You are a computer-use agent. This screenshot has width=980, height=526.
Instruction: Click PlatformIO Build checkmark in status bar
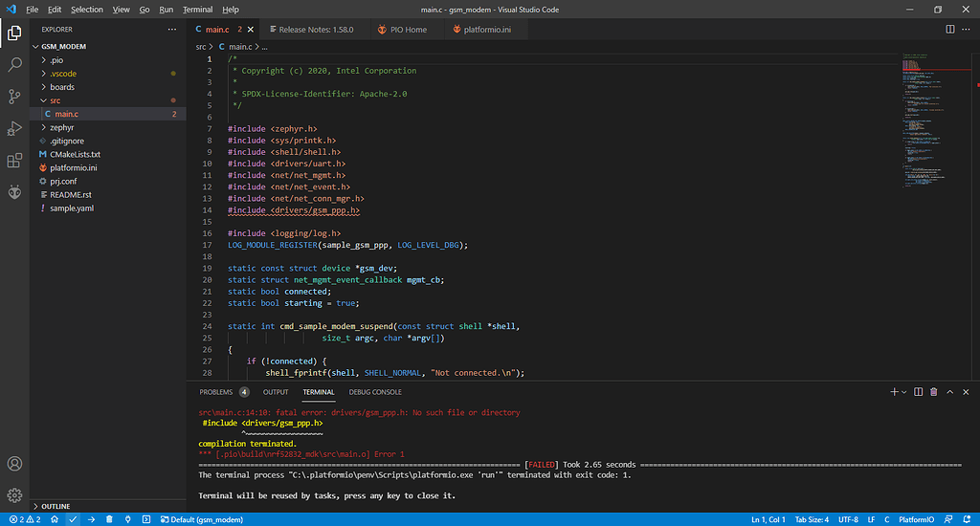pos(73,519)
